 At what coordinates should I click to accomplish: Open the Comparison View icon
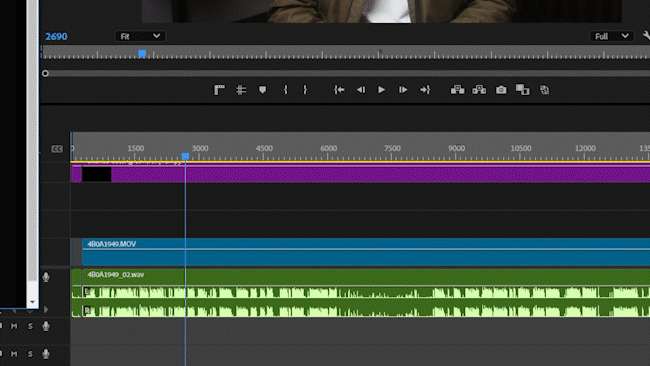[x=522, y=90]
